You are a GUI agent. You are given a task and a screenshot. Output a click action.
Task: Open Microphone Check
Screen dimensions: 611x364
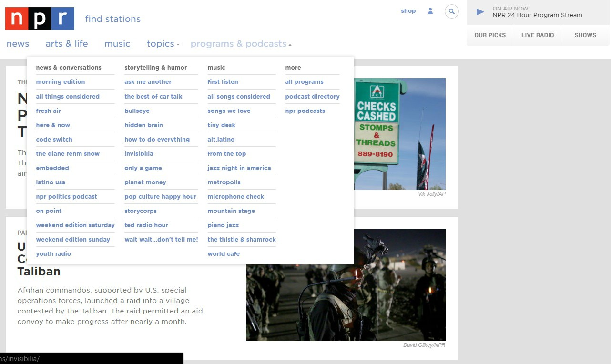click(x=236, y=196)
